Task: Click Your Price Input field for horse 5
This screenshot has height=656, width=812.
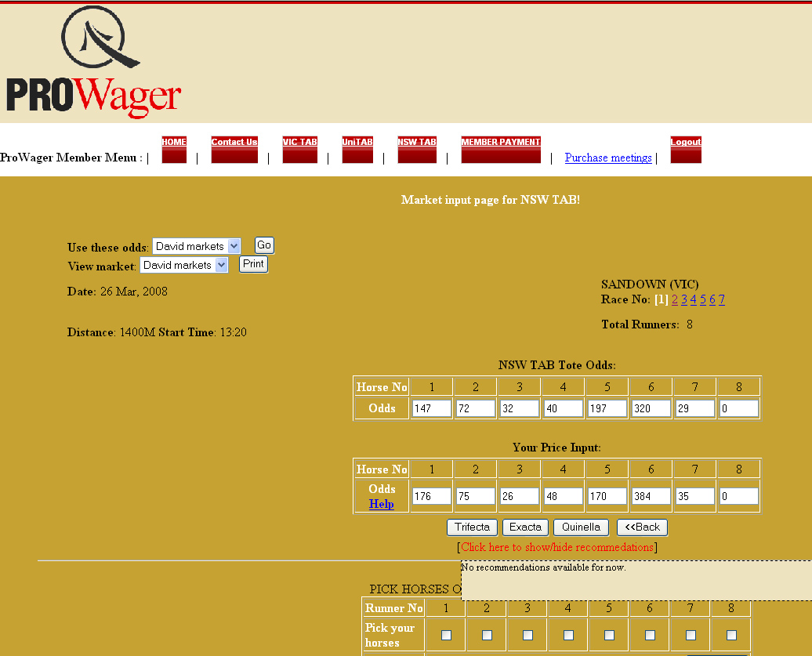Action: [607, 496]
